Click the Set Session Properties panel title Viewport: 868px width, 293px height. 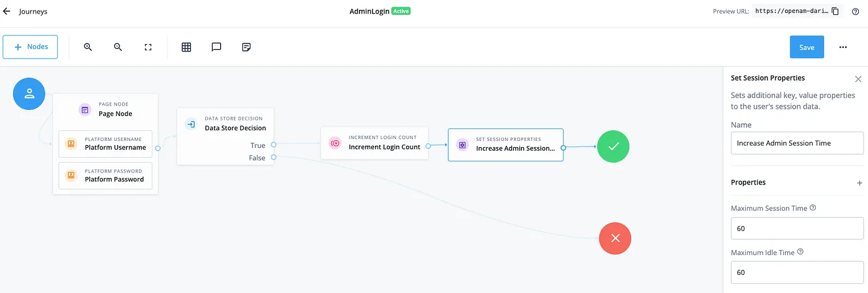pyautogui.click(x=768, y=78)
